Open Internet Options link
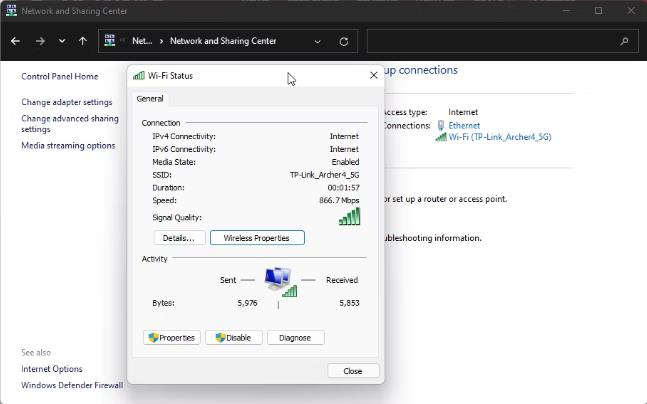Image resolution: width=647 pixels, height=404 pixels. (52, 369)
